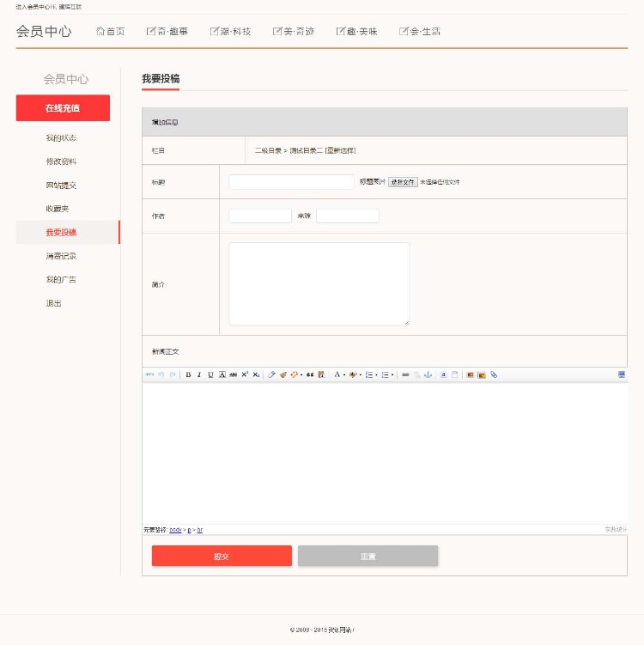Screen dimensions: 644x645
Task: Click the single image upload icon
Action: click(470, 374)
